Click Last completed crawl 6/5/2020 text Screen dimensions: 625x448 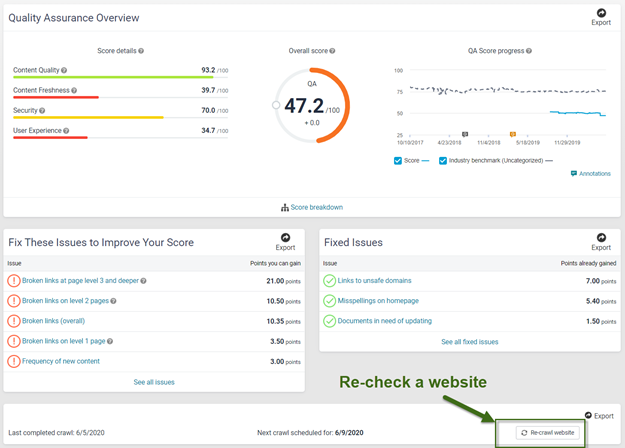[56, 433]
